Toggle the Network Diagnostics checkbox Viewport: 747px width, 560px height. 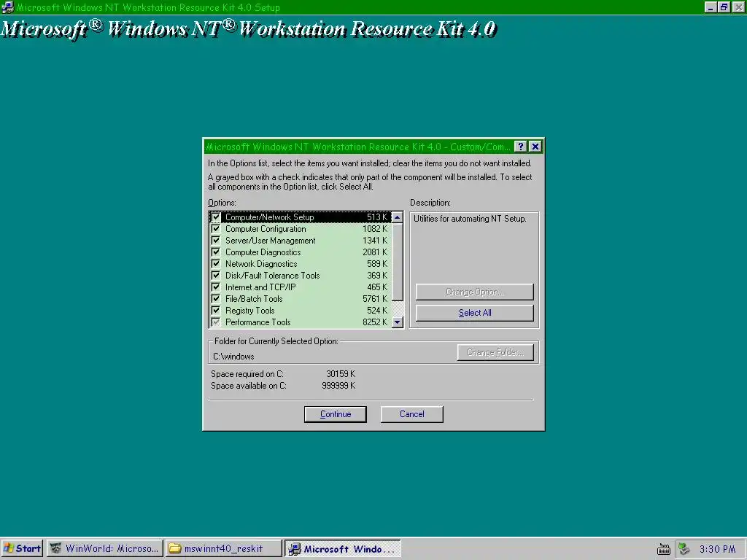click(216, 264)
